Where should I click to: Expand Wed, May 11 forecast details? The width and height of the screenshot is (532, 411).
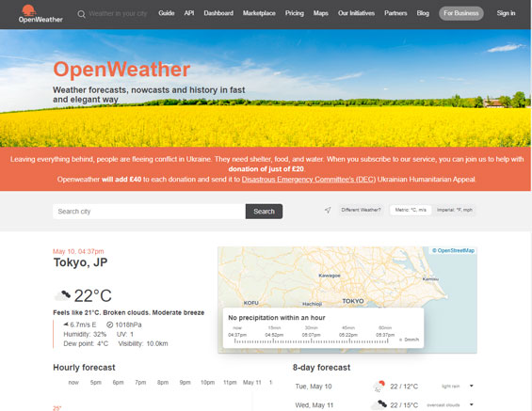[x=472, y=404]
